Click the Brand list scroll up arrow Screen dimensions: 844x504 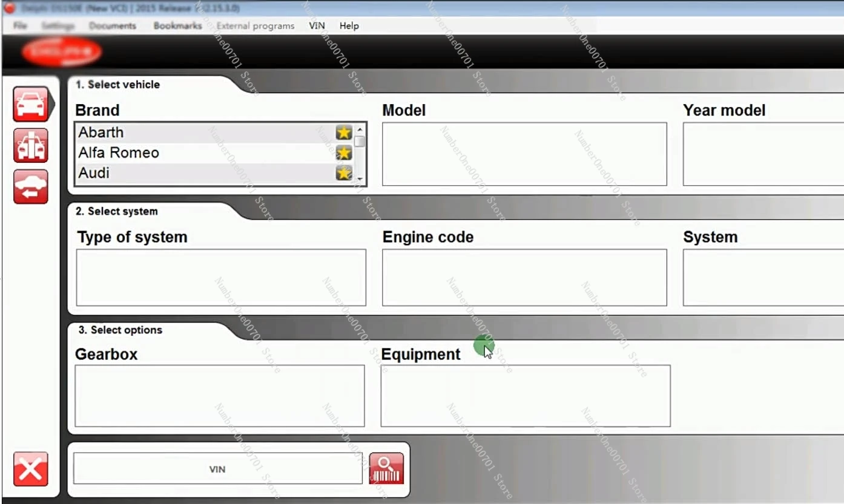coord(360,129)
